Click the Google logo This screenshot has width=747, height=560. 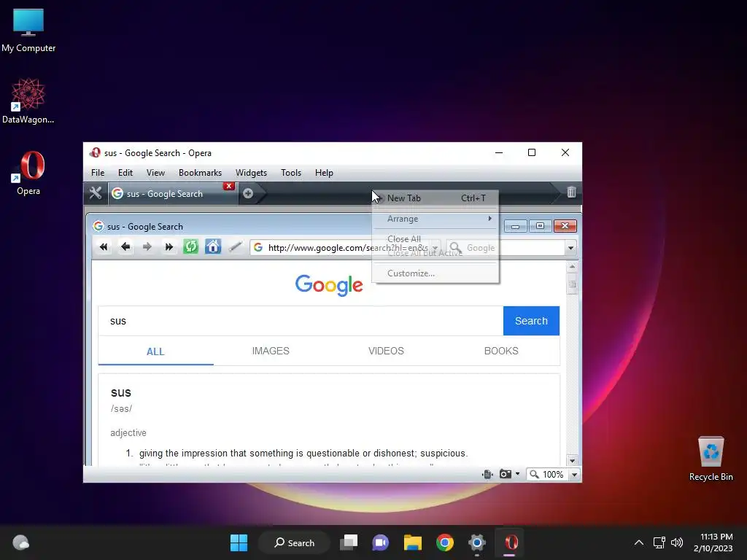click(x=329, y=285)
